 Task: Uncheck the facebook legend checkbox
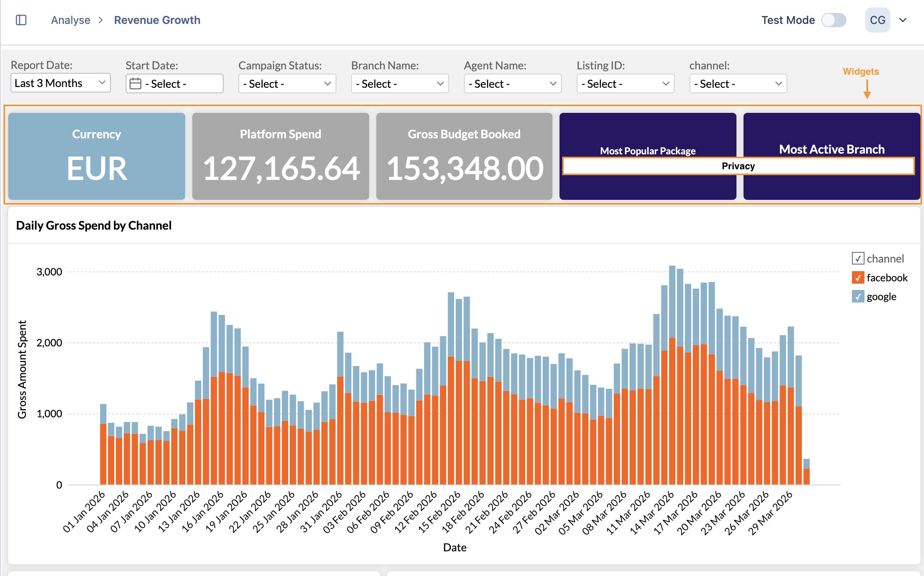(x=857, y=278)
